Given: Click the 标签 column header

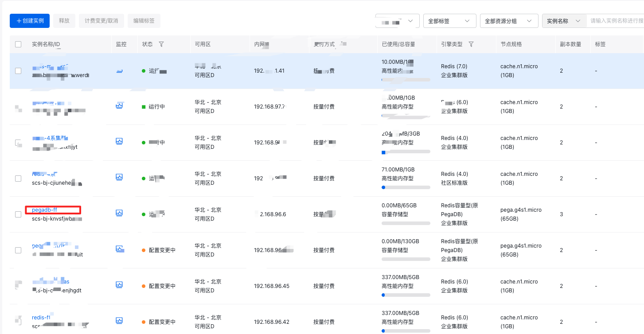Looking at the screenshot, I should [x=601, y=44].
